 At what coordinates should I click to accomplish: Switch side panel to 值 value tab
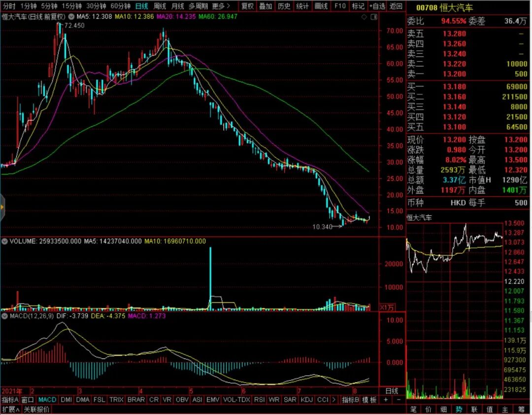point(490,410)
